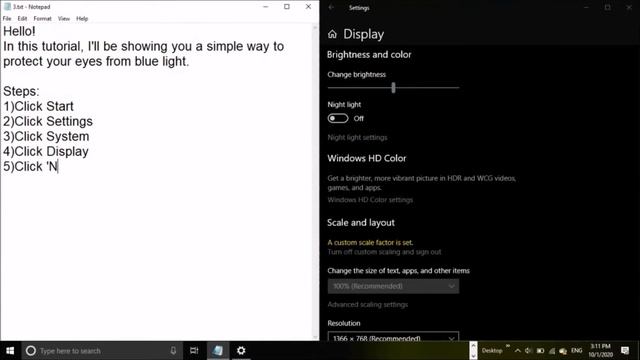
Task: Click the '2)Click Settings' line
Action: pos(48,121)
